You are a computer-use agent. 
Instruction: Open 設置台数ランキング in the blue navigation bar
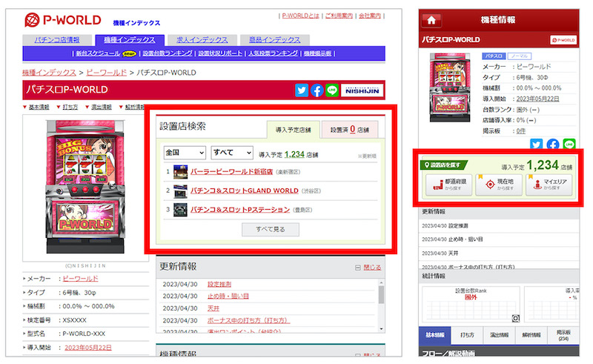(168, 53)
